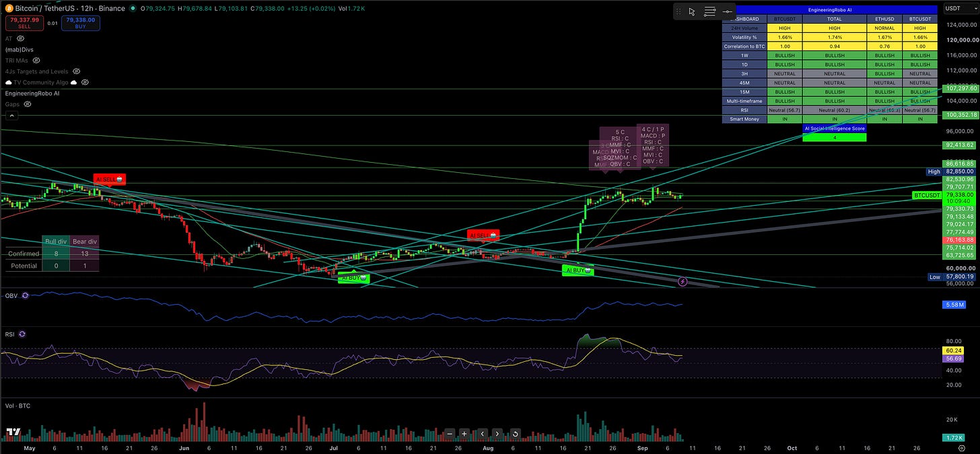Click the RSI indicator status icon
This screenshot has width=980, height=454.
22,334
